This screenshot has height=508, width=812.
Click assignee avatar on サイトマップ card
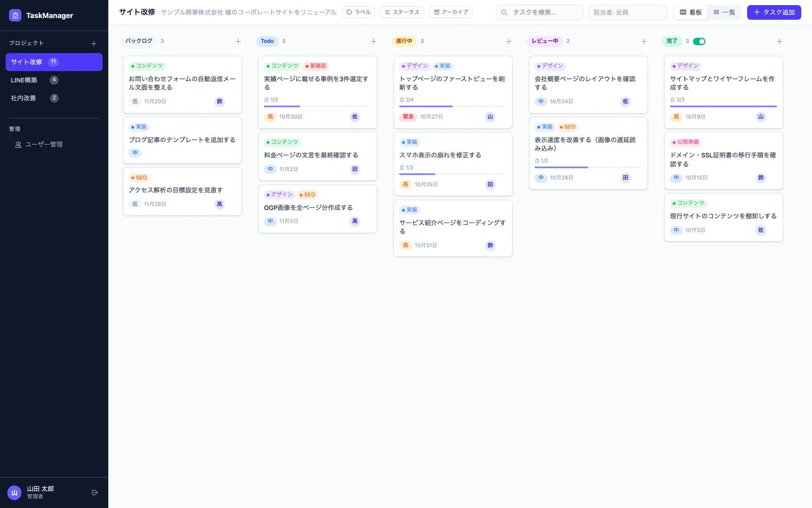[x=761, y=117]
